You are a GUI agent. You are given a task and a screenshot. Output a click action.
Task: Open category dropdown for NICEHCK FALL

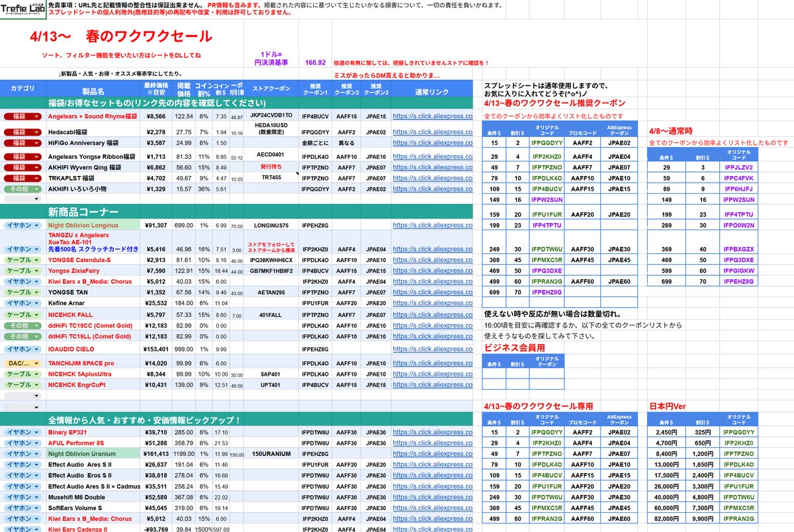[x=22, y=315]
